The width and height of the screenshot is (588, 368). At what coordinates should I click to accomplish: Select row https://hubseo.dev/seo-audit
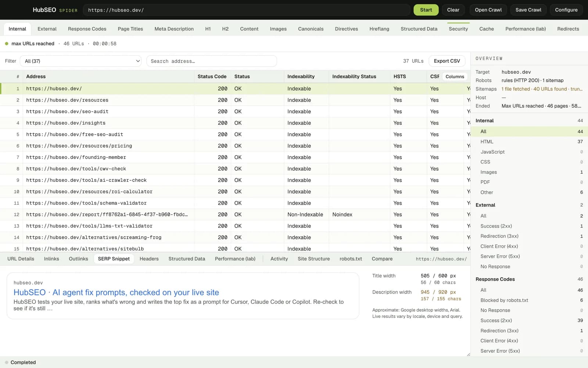click(235, 112)
